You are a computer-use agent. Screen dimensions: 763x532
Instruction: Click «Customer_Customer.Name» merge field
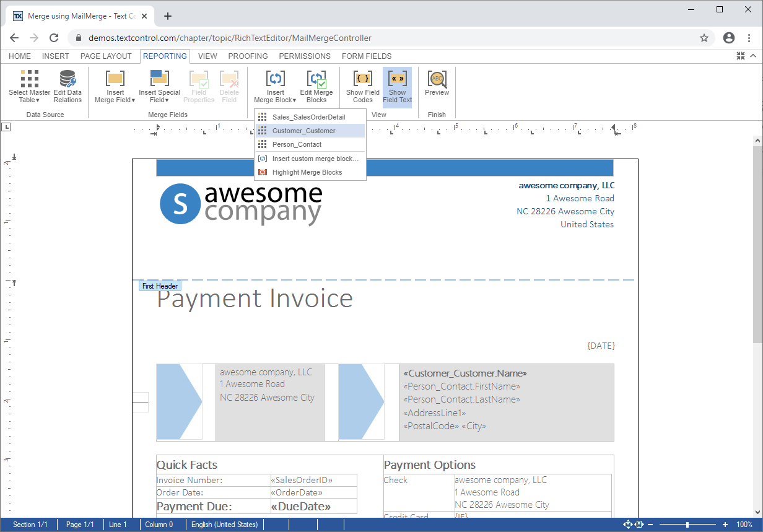[465, 373]
